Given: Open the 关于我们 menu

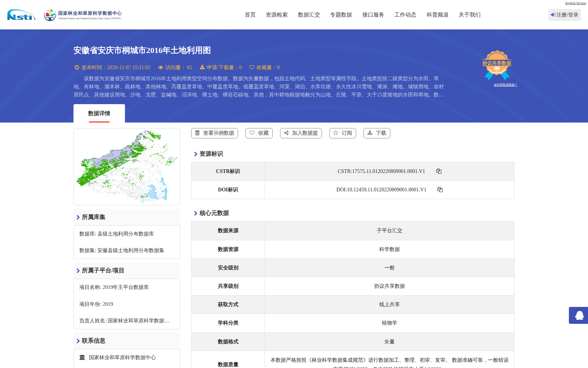Looking at the screenshot, I should pyautogui.click(x=470, y=15).
